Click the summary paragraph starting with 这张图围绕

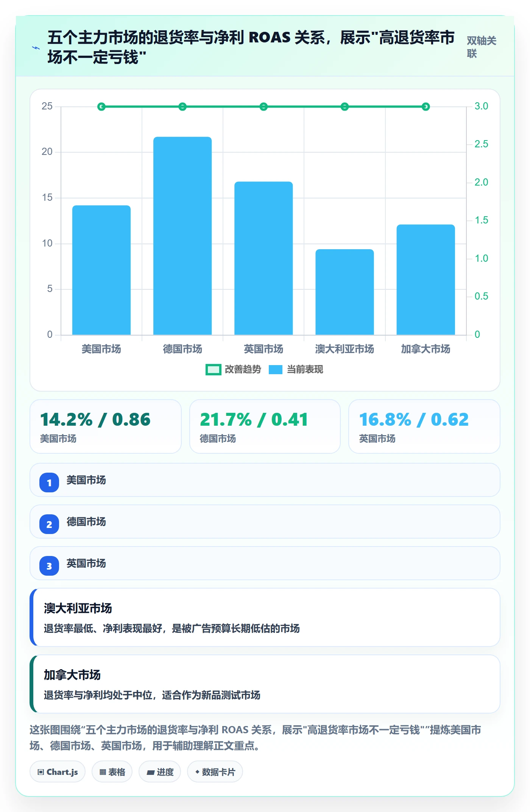click(256, 738)
